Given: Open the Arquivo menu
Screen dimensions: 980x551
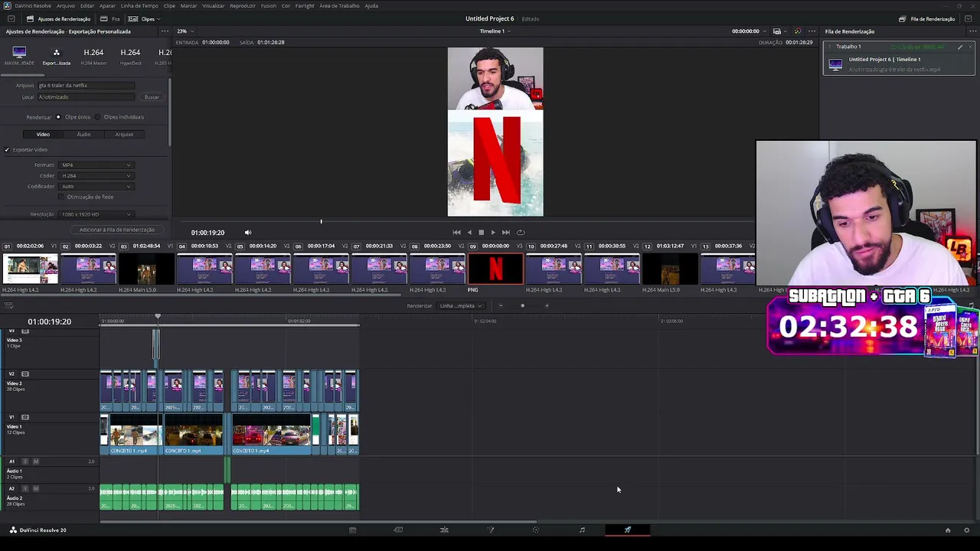Looking at the screenshot, I should click(x=65, y=6).
